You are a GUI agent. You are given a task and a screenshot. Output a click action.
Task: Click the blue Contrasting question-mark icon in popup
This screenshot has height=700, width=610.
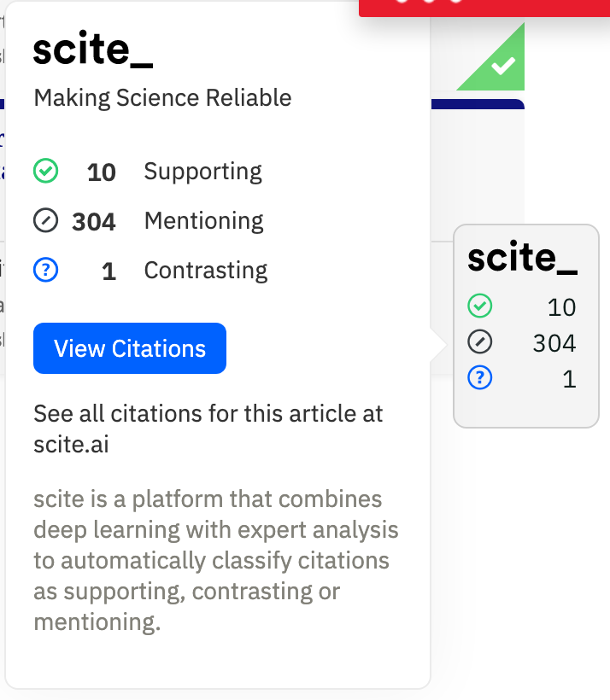(45, 271)
